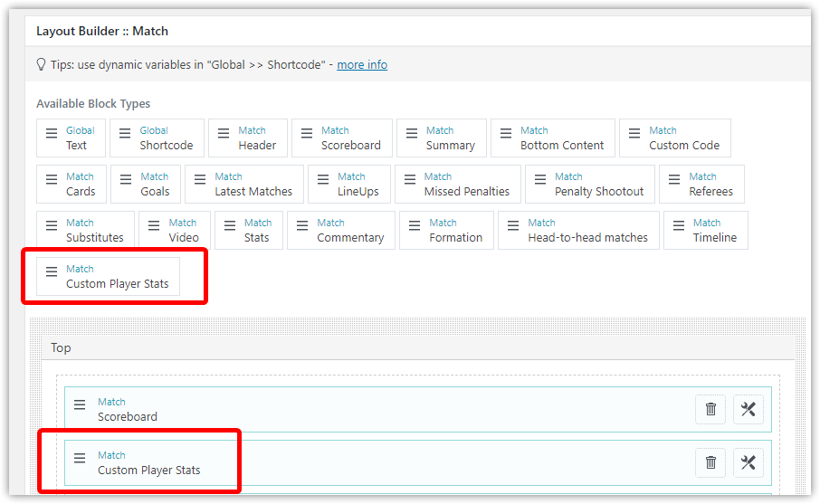
Task: Select the 'Shortcode' block label
Action: (167, 146)
